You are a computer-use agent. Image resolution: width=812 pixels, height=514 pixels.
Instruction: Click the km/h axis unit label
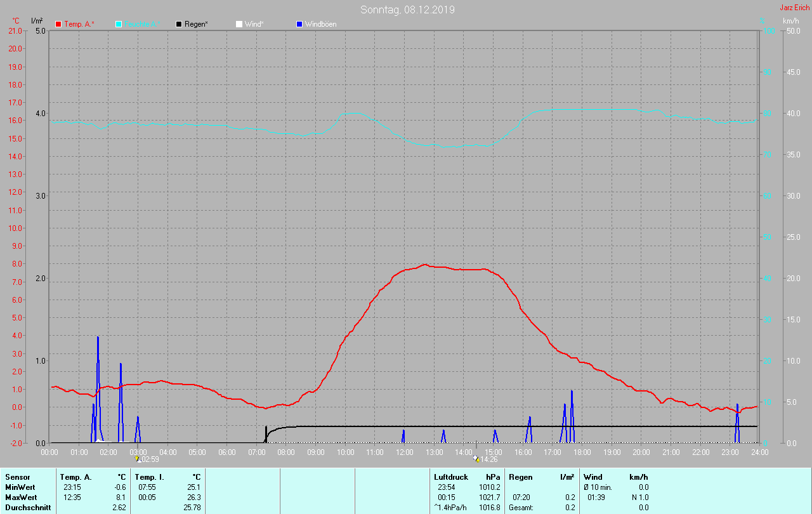click(790, 21)
